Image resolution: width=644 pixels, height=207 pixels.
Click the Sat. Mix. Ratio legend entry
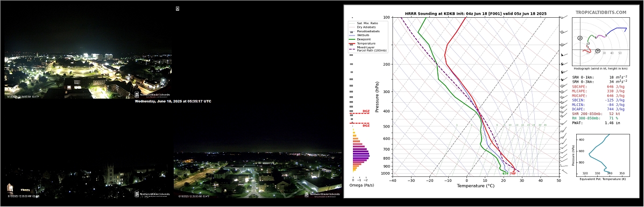tap(364, 23)
